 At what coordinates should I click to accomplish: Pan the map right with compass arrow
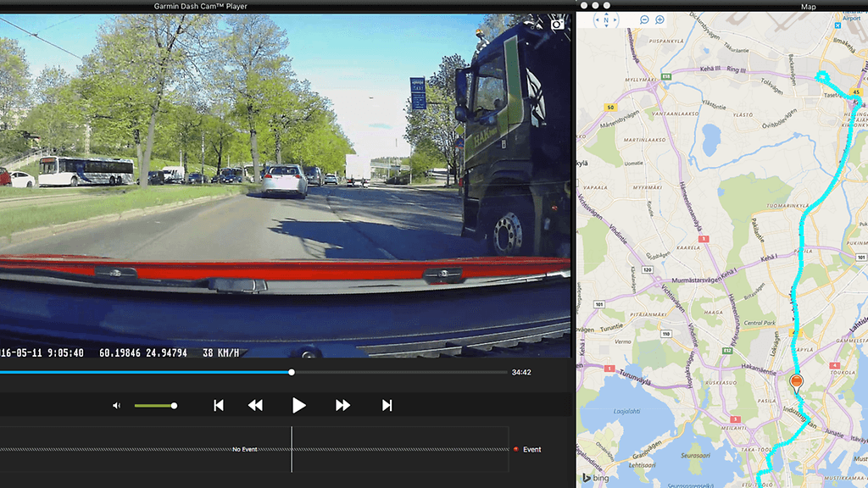[x=615, y=19]
